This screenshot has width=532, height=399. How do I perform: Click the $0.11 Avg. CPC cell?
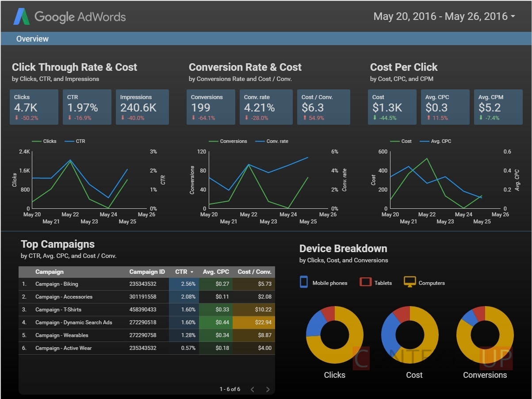(216, 297)
